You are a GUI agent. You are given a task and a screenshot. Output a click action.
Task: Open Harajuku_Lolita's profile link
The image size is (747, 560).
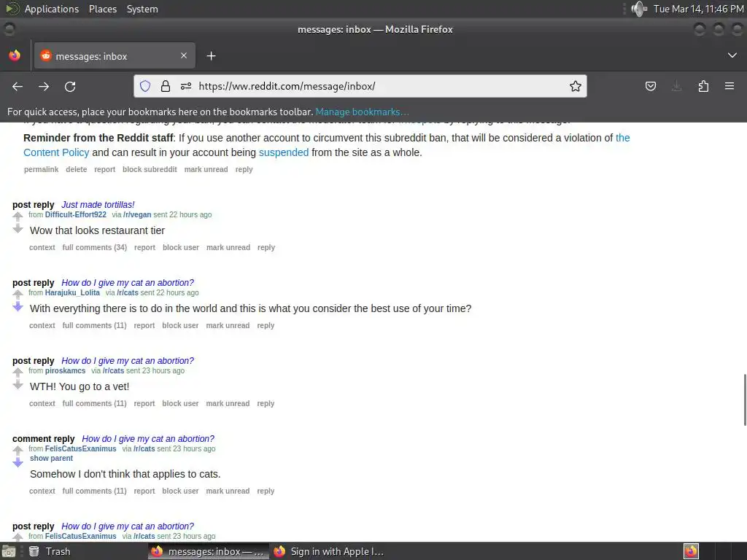click(x=72, y=293)
